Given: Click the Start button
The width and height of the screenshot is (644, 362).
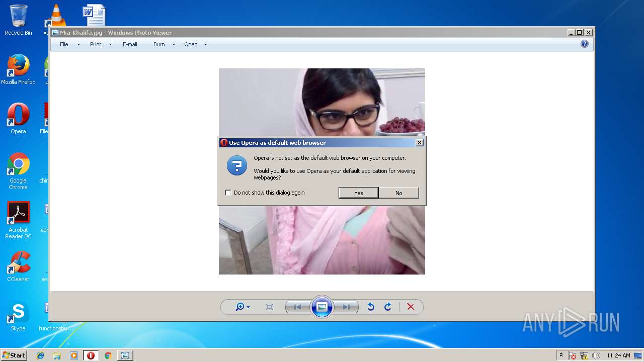Looking at the screenshot, I should pyautogui.click(x=14, y=355).
